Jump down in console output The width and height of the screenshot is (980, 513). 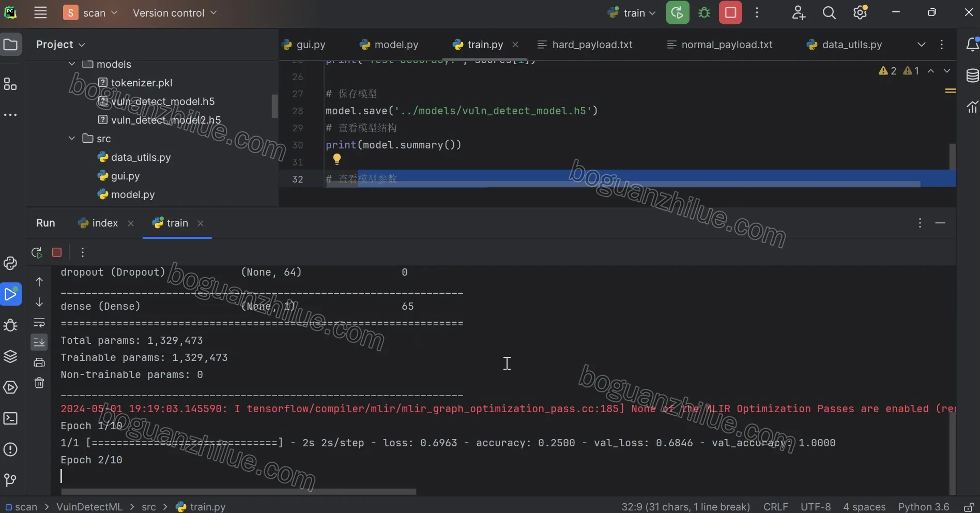coord(39,302)
